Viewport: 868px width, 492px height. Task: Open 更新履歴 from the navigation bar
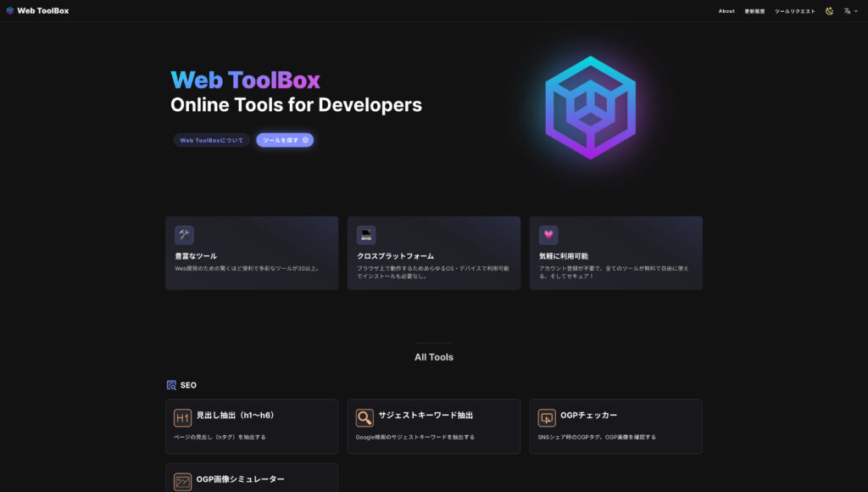pyautogui.click(x=756, y=10)
